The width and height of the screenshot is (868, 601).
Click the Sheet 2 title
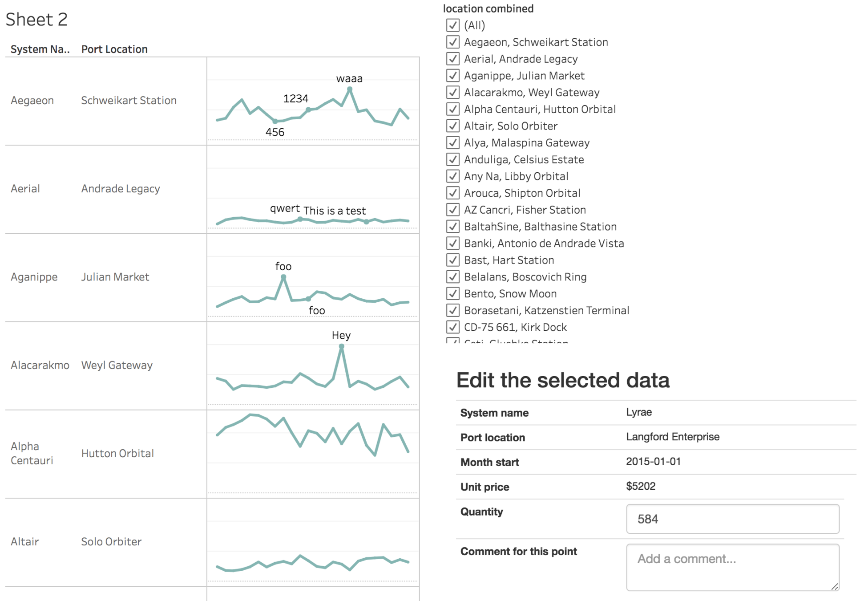tap(36, 20)
